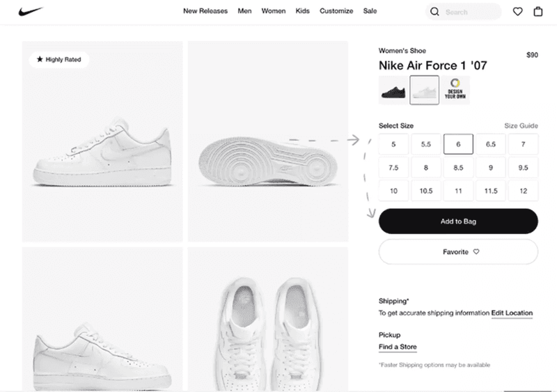Select the white shoe colorway
Image resolution: width=557 pixels, height=392 pixels.
[424, 91]
